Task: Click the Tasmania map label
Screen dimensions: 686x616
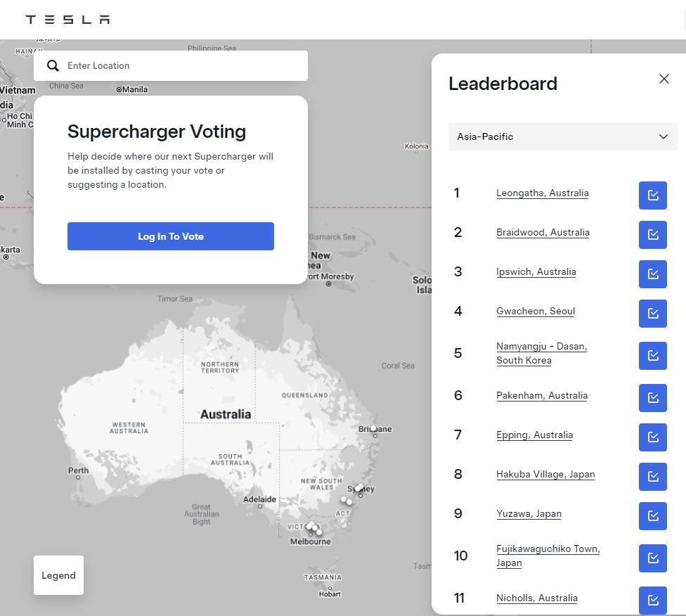Action: [x=323, y=577]
